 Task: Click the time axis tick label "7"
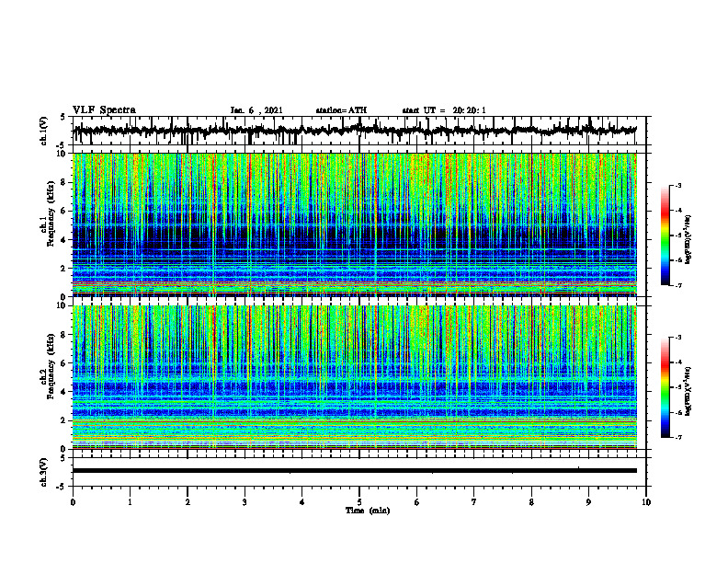[474, 502]
